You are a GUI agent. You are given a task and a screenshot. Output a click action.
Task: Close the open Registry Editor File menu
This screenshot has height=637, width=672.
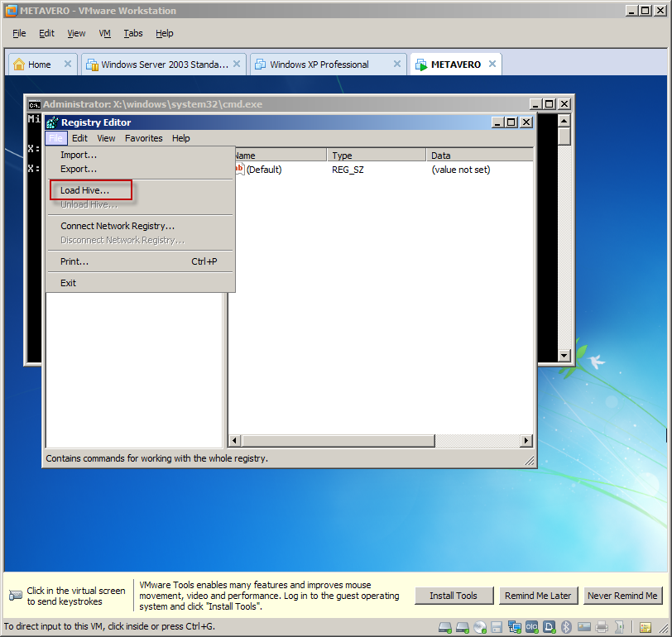[x=55, y=138]
